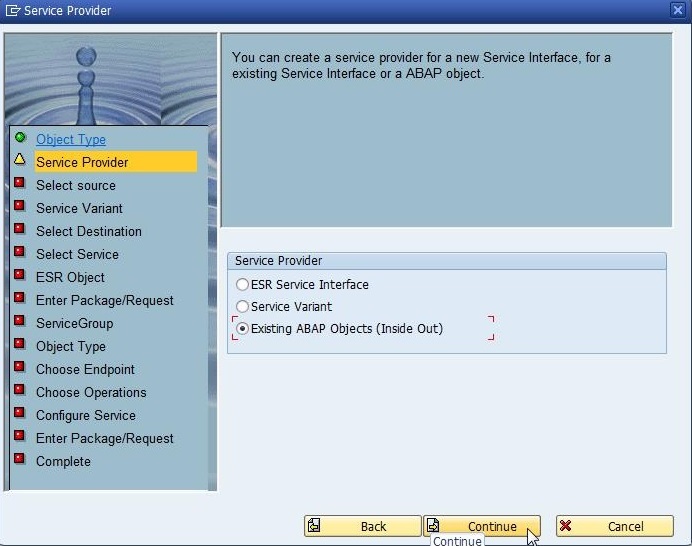
Task: Cancel the Service Provider wizard
Action: click(614, 526)
